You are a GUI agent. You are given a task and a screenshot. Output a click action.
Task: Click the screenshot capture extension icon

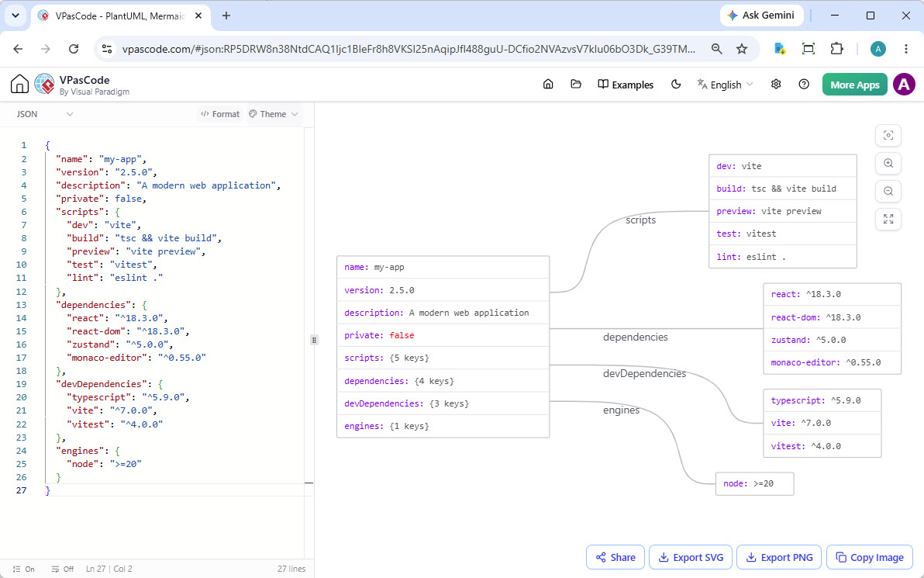tap(808, 49)
